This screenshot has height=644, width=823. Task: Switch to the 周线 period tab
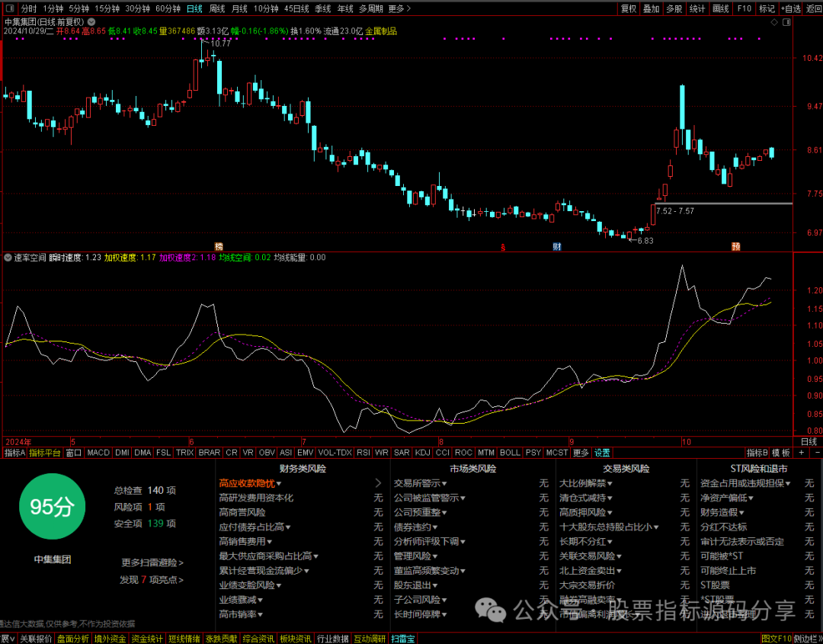coord(216,8)
